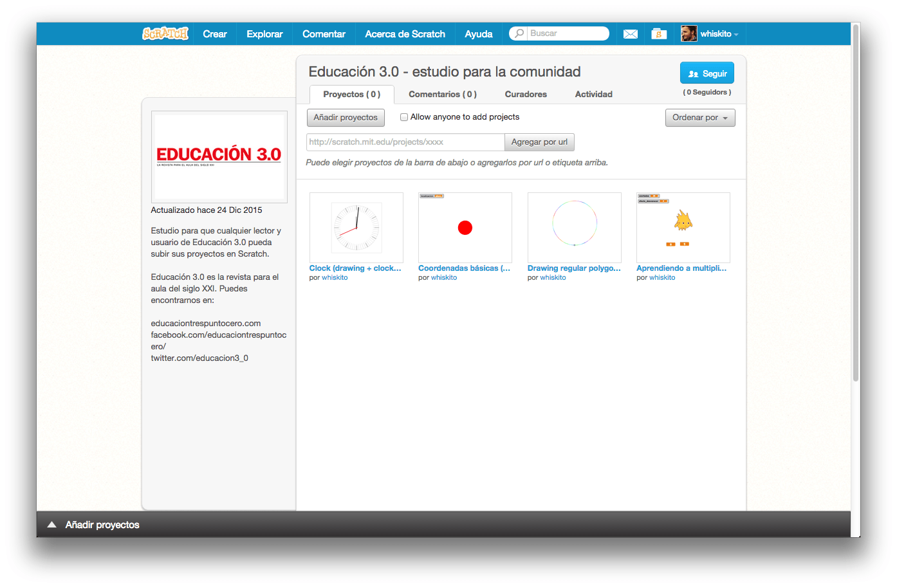Open the Ordenar por dropdown
Screen dimensions: 897x588
tap(700, 118)
